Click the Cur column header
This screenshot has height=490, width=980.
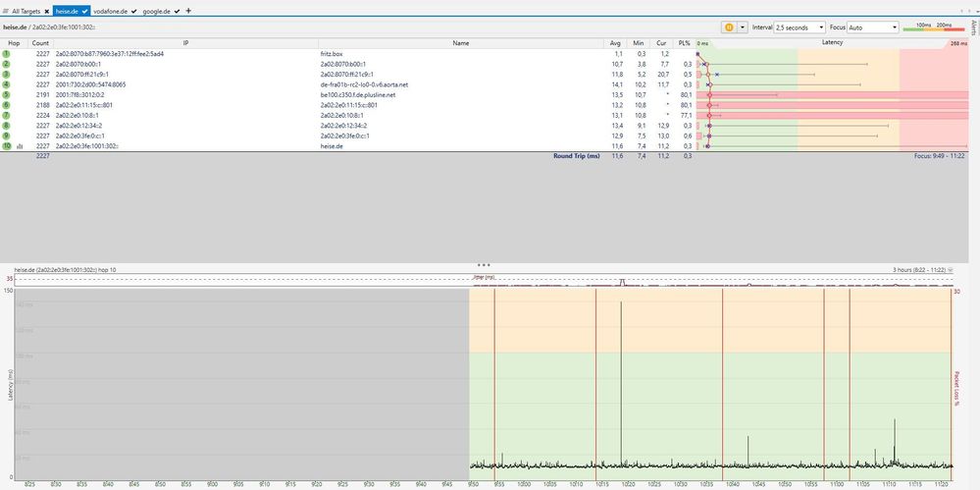660,43
